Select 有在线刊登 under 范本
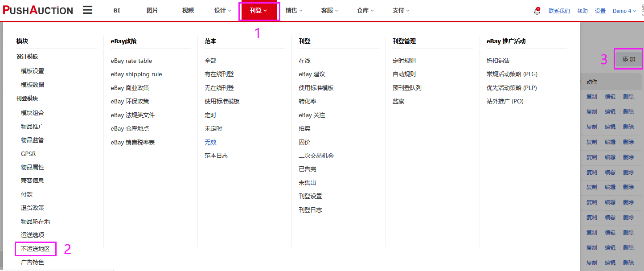644x271 pixels. coord(219,74)
